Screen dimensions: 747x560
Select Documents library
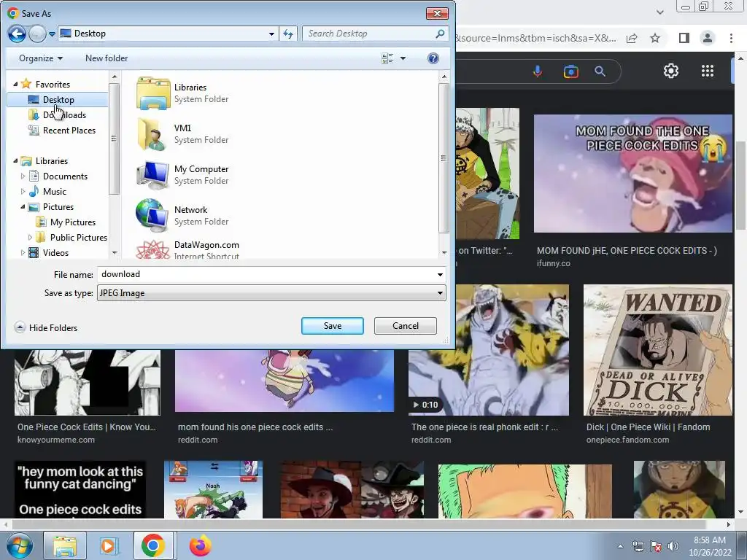tap(65, 176)
